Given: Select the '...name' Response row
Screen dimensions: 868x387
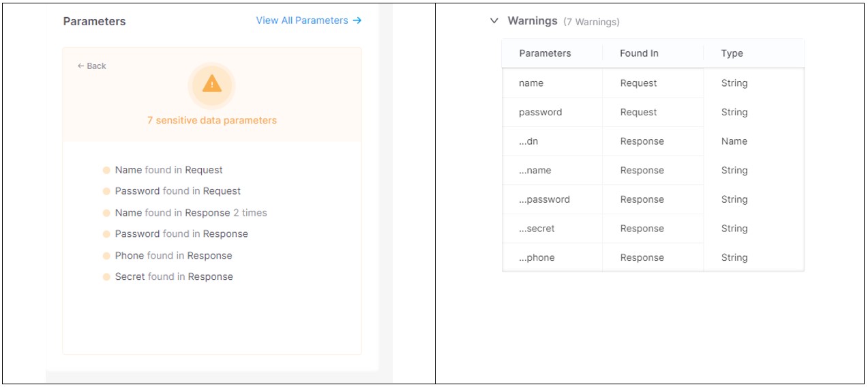Looking at the screenshot, I should [x=535, y=171].
